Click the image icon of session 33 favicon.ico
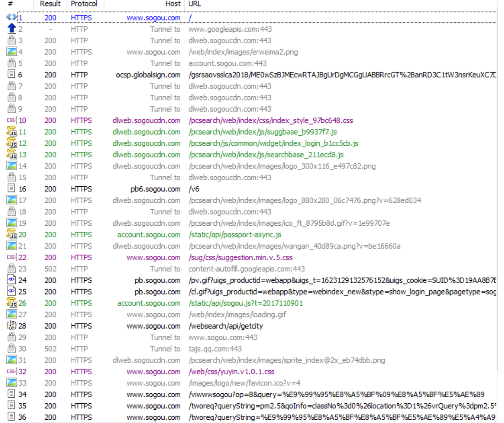Screen dimensions: 504x423 pyautogui.click(x=11, y=383)
